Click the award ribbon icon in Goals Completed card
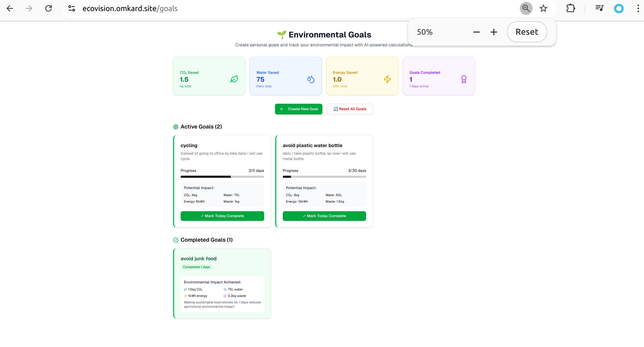 coord(464,79)
